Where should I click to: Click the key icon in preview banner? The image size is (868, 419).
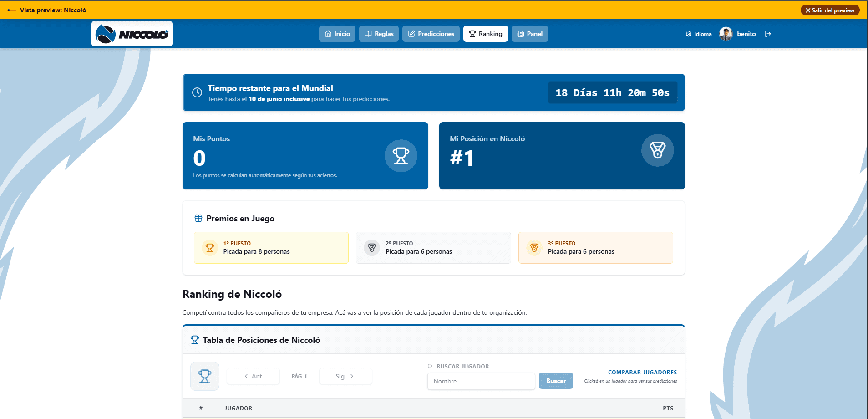click(x=12, y=10)
